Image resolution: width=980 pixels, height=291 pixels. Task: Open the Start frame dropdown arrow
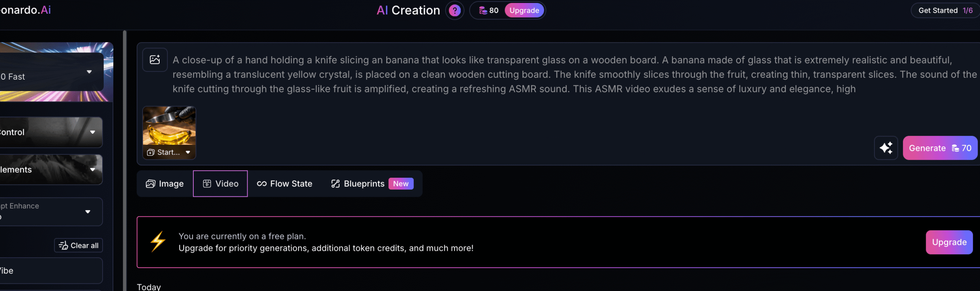click(x=188, y=152)
